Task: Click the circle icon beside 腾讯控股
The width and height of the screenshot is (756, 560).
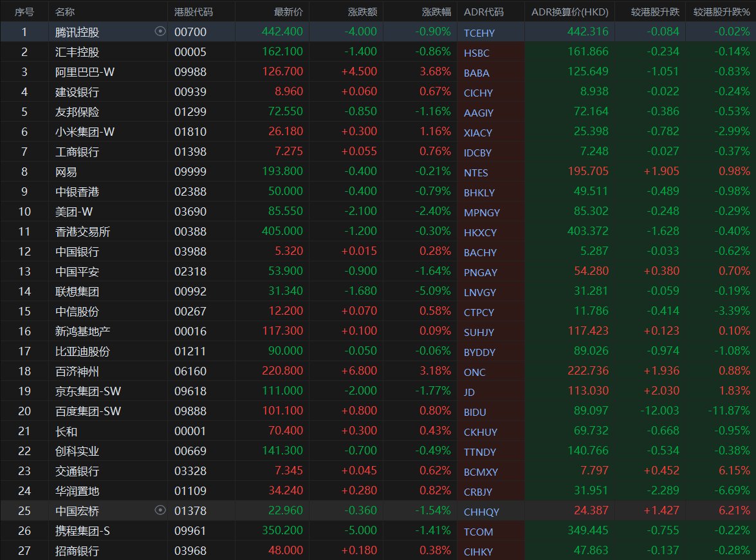Action: pyautogui.click(x=160, y=32)
